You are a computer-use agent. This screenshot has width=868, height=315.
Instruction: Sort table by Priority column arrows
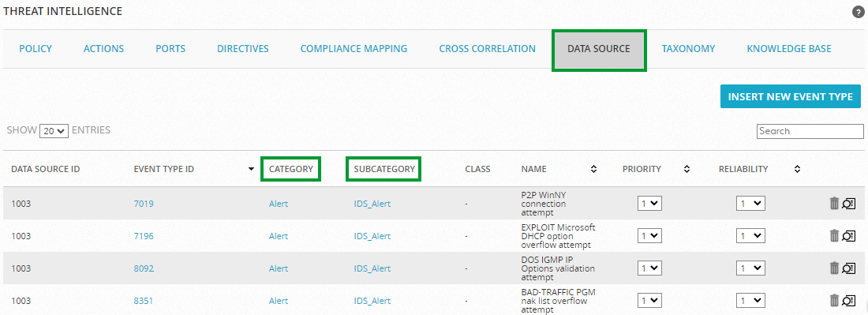coord(687,170)
